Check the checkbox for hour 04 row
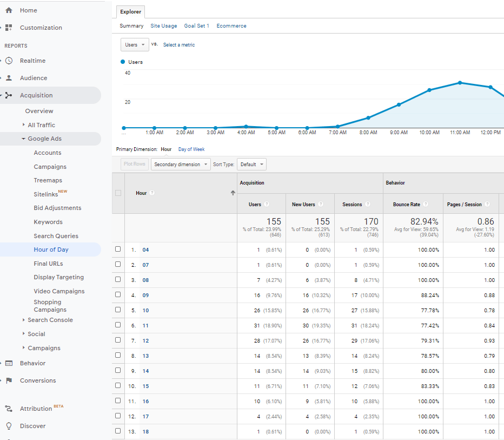504x440 pixels. click(x=118, y=249)
